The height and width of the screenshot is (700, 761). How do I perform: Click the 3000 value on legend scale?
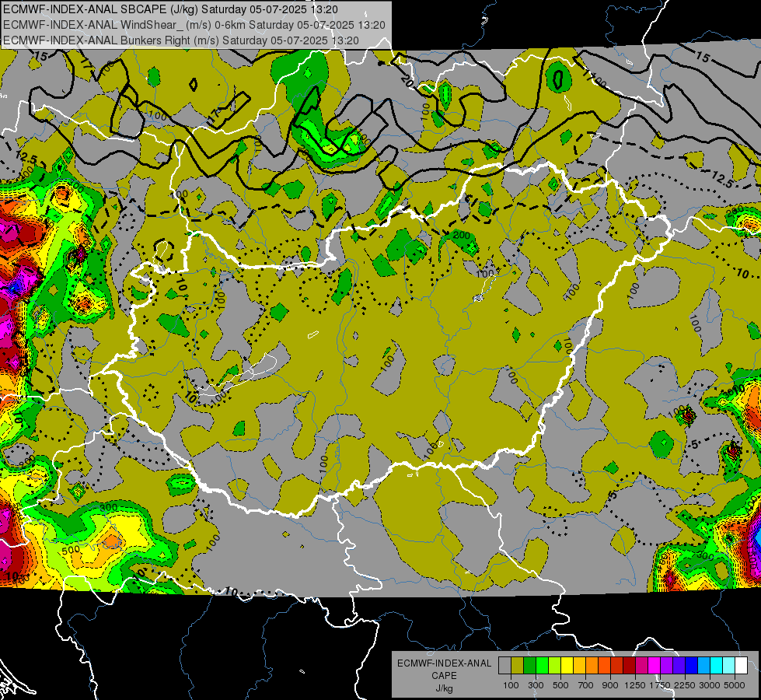[710, 685]
